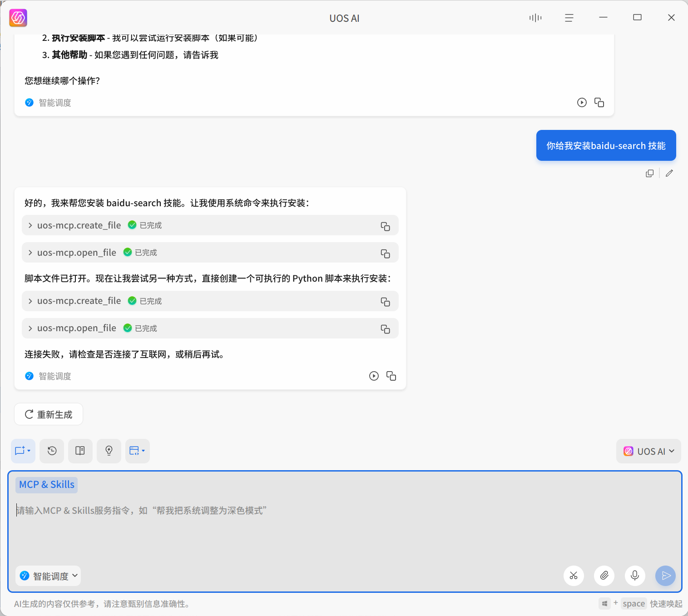Click the text "您想继续哪个操作?"
This screenshot has height=616, width=688.
[x=62, y=81]
